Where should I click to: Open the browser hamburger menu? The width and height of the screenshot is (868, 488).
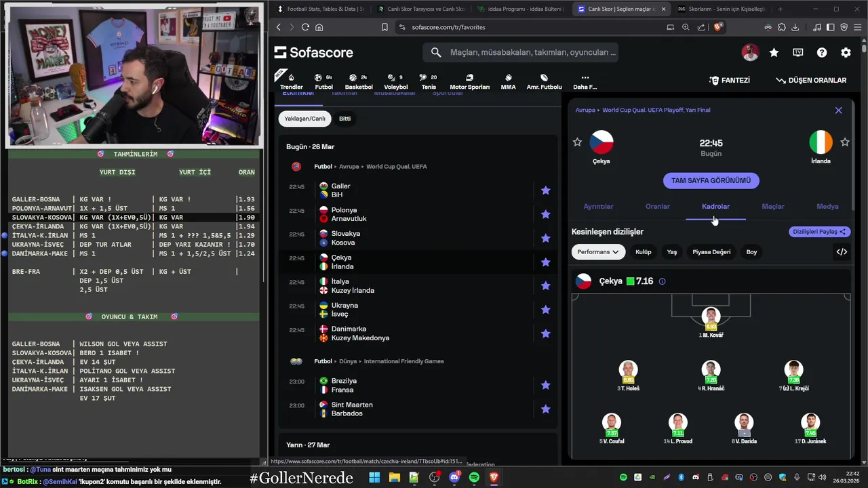click(x=857, y=27)
